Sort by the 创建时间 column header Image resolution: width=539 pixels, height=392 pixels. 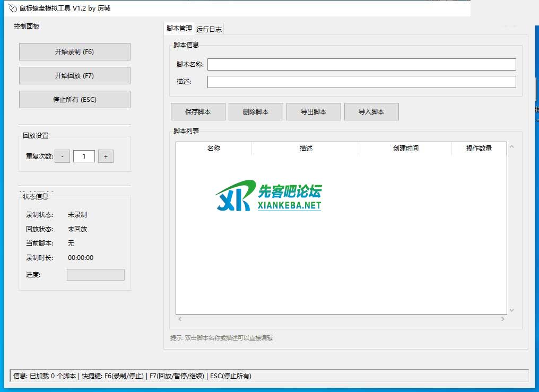(x=405, y=149)
